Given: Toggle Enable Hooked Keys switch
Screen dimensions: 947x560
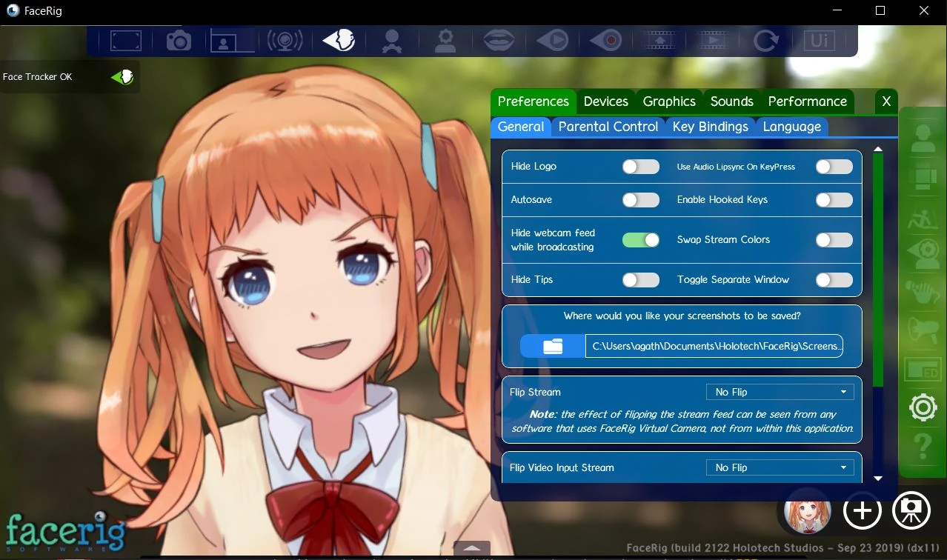Looking at the screenshot, I should (x=834, y=200).
